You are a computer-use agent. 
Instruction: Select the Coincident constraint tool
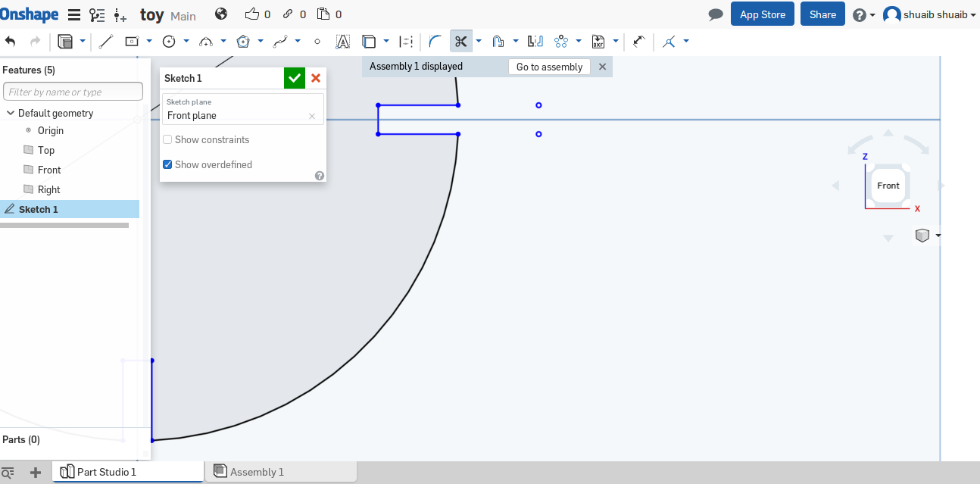tap(669, 41)
